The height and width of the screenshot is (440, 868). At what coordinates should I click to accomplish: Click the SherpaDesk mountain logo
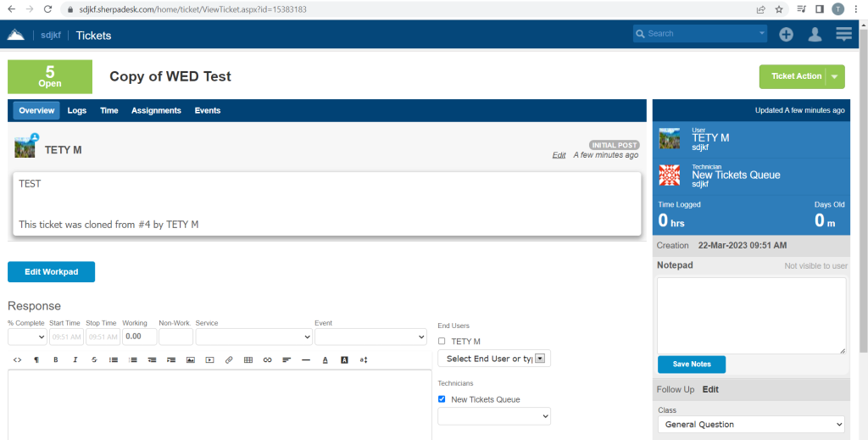click(x=15, y=35)
